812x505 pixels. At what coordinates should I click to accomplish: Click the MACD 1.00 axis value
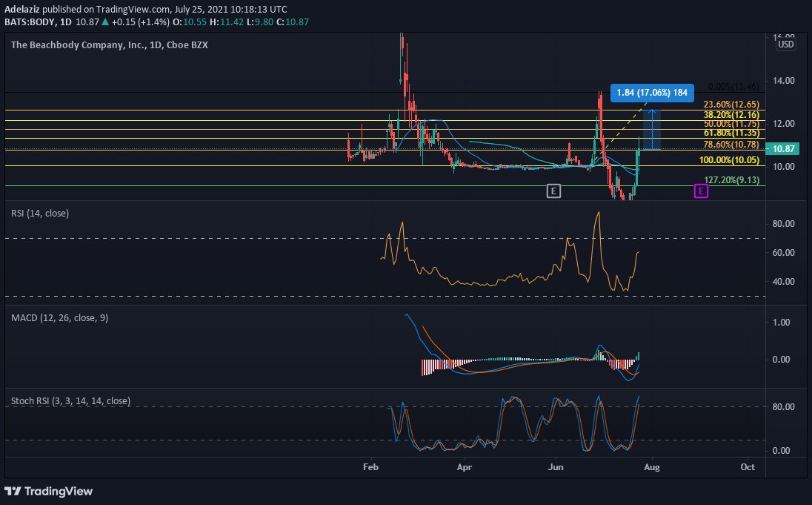[x=782, y=323]
